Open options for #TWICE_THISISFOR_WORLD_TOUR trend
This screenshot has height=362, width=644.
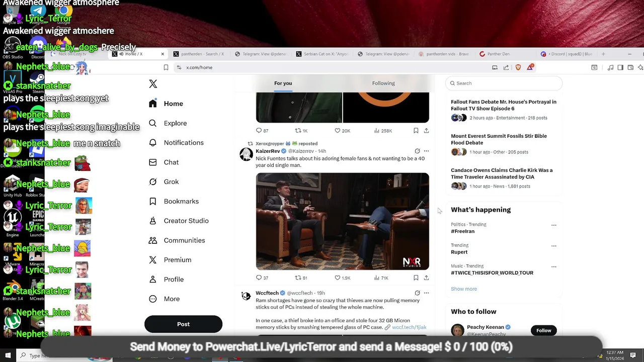553,266
